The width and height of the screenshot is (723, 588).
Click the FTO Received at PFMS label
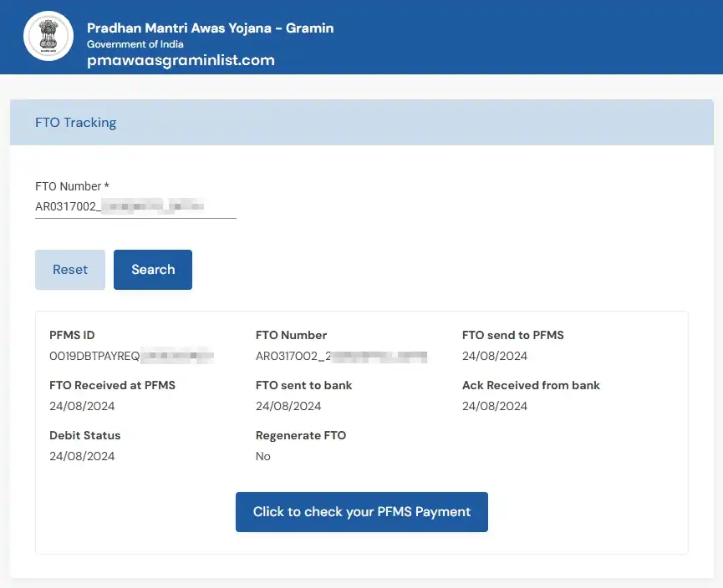point(113,385)
